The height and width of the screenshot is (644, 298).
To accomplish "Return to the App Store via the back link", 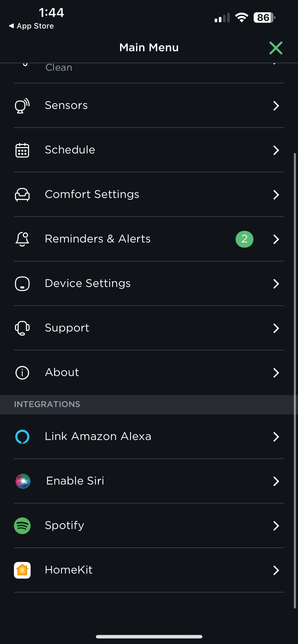I will click(31, 26).
